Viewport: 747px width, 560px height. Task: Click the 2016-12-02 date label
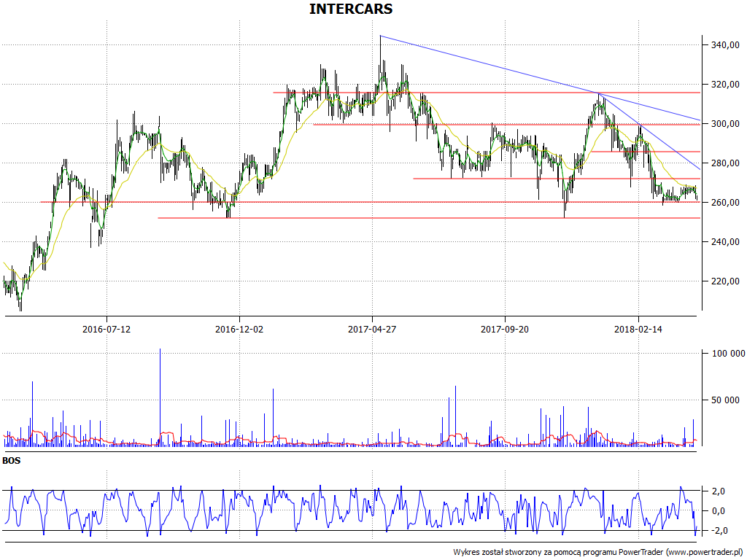[239, 329]
